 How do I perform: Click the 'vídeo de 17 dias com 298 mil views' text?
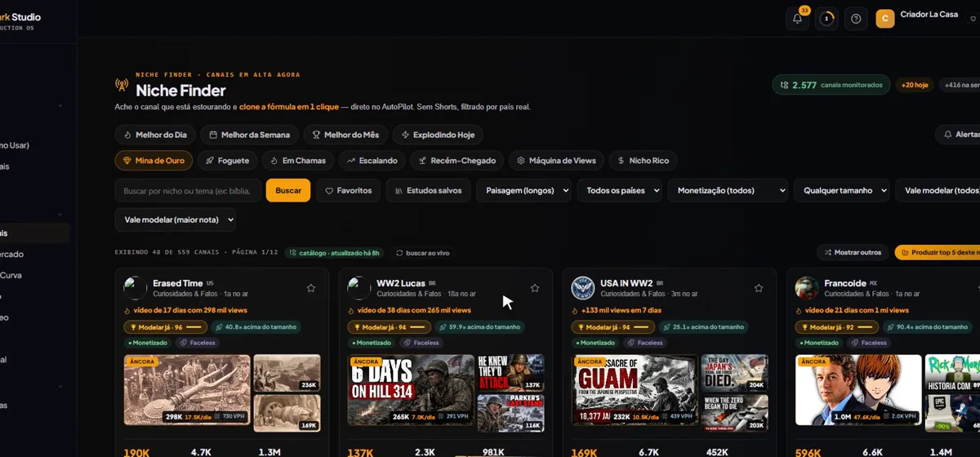click(x=189, y=310)
